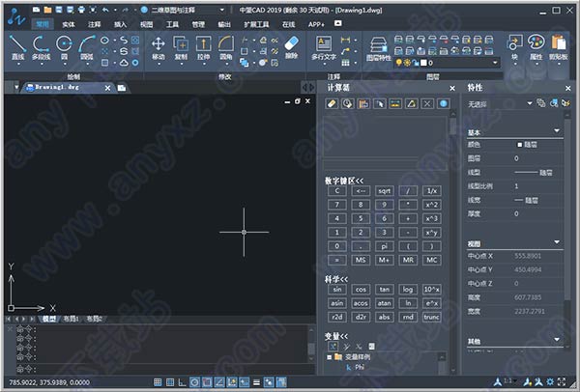
Task: Collapse the 基本 section in properties panel
Action: 557,130
